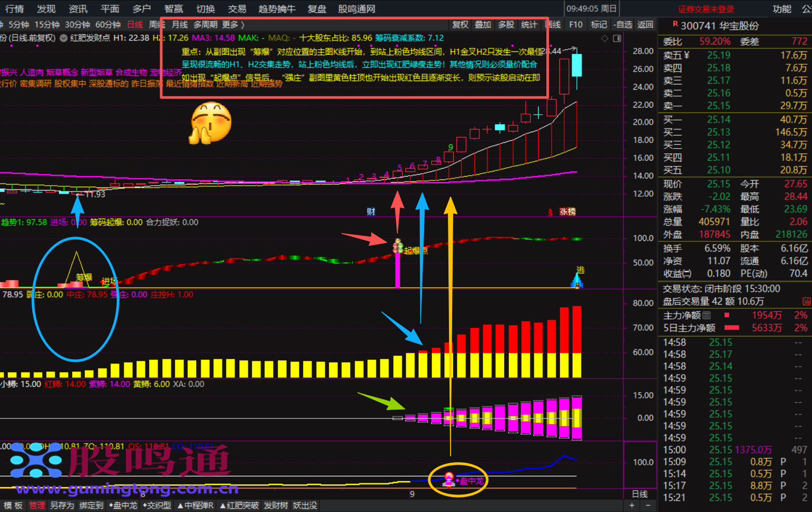Select the 日线 daily period tab
Viewport: 812px width, 512px height.
(135, 24)
